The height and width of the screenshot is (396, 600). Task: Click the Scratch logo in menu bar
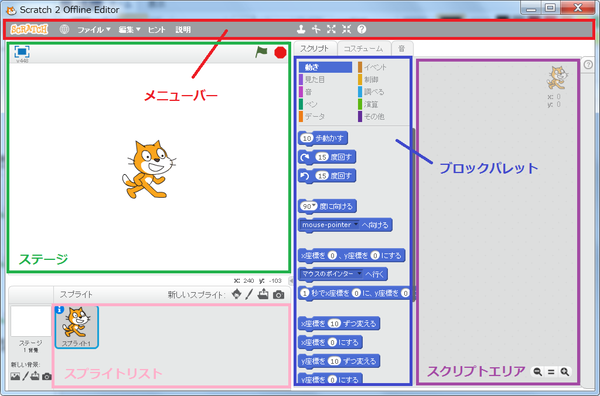point(29,29)
